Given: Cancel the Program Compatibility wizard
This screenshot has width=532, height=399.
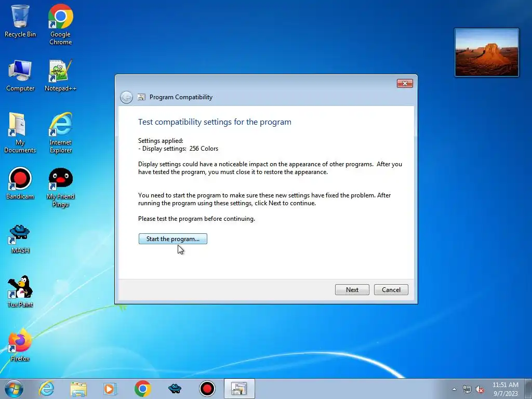Looking at the screenshot, I should click(391, 290).
